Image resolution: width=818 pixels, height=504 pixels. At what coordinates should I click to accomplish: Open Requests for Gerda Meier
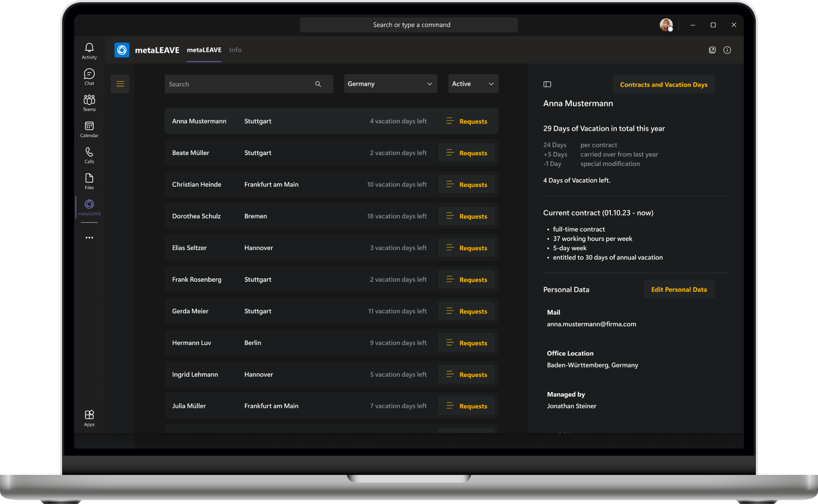coord(466,311)
